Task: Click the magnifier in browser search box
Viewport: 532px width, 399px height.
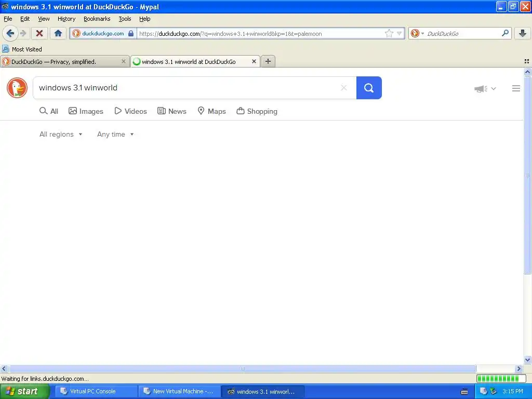Action: [x=505, y=33]
